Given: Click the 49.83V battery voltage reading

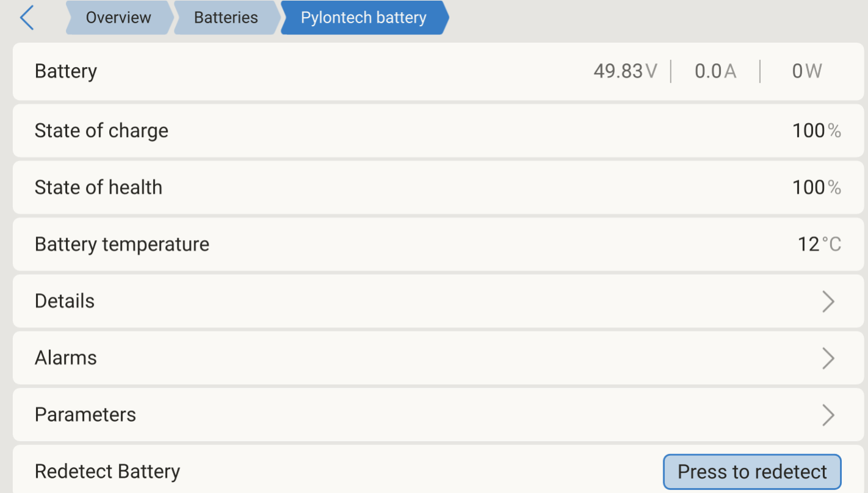Looking at the screenshot, I should 625,71.
